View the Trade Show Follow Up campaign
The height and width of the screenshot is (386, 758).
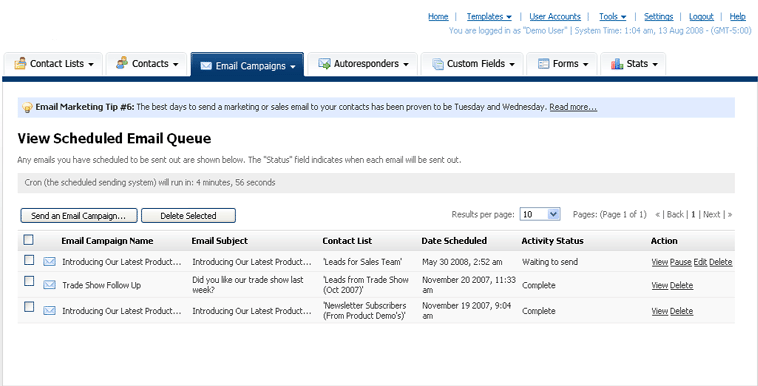[659, 285]
